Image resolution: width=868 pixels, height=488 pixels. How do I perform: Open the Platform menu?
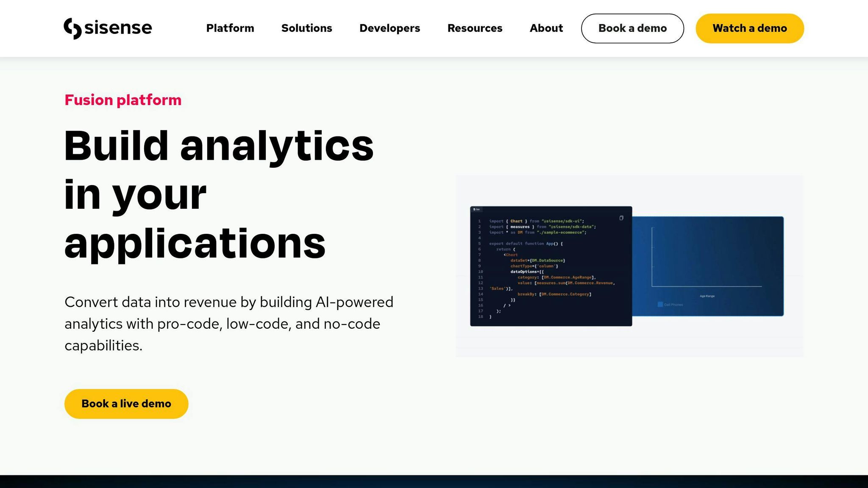[x=230, y=28]
